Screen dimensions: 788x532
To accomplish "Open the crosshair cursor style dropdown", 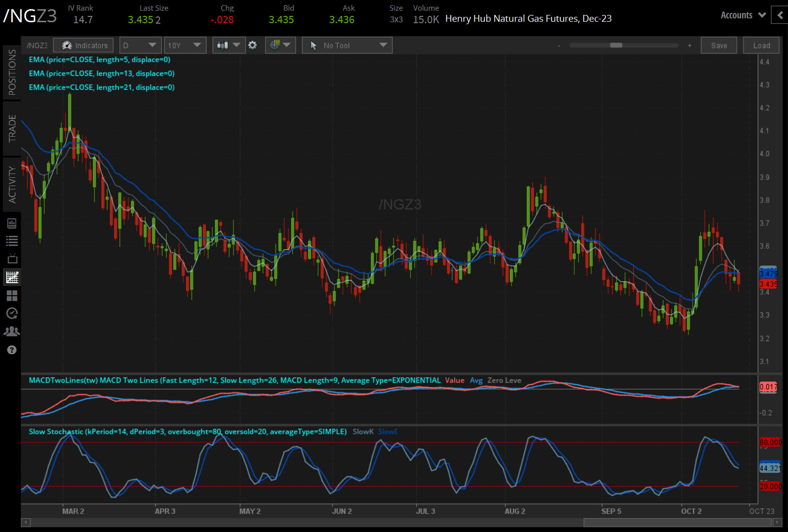I will [x=280, y=45].
